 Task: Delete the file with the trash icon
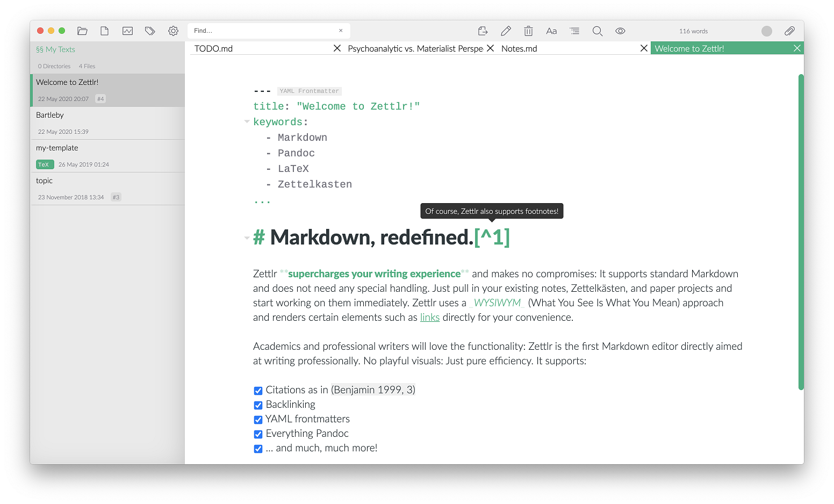pos(529,31)
